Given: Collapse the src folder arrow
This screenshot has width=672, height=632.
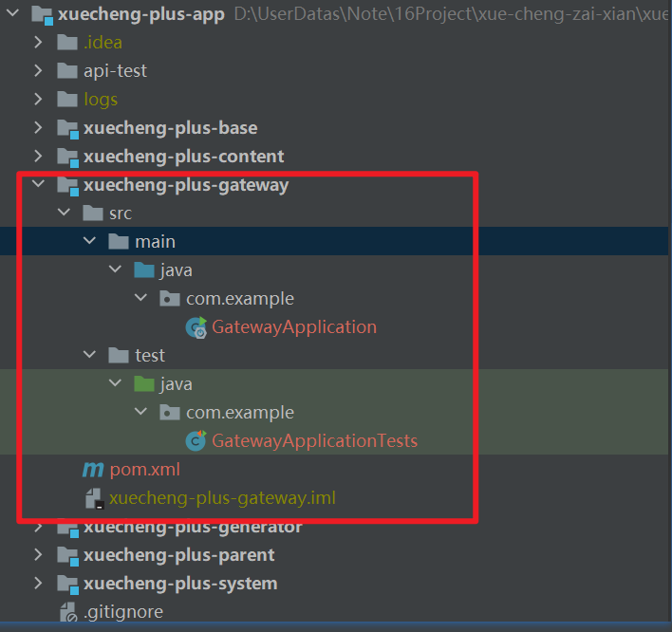Looking at the screenshot, I should point(64,213).
